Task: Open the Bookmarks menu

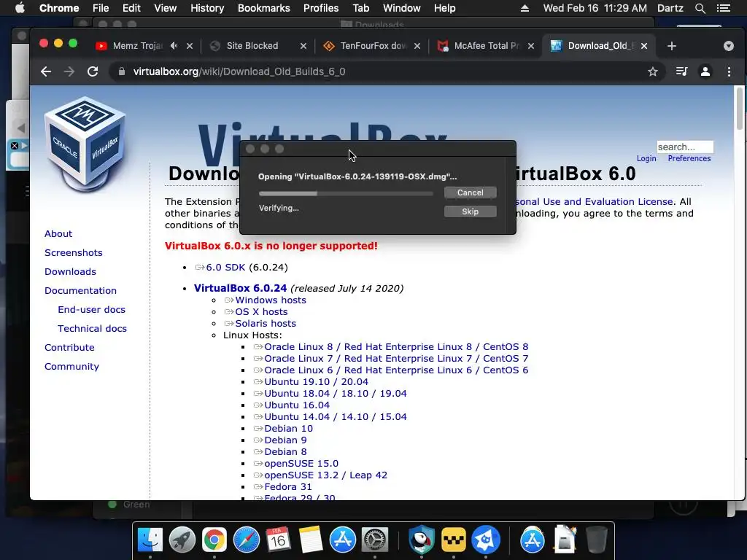Action: coord(264,8)
